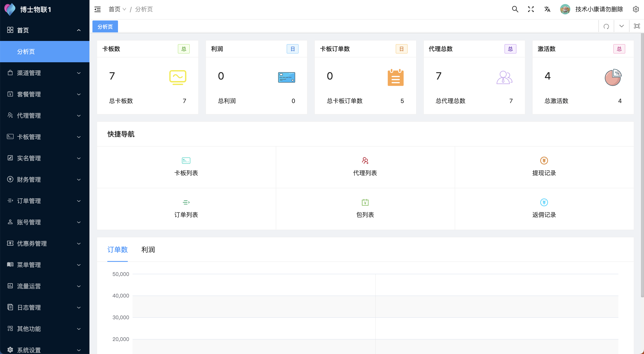Expand the 实名管理 menu

pyautogui.click(x=45, y=158)
